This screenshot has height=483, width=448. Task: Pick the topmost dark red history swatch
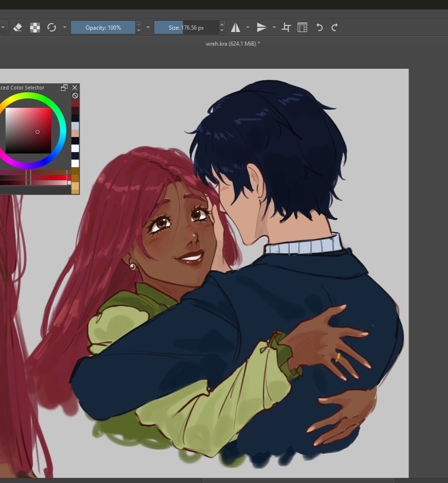pyautogui.click(x=75, y=103)
